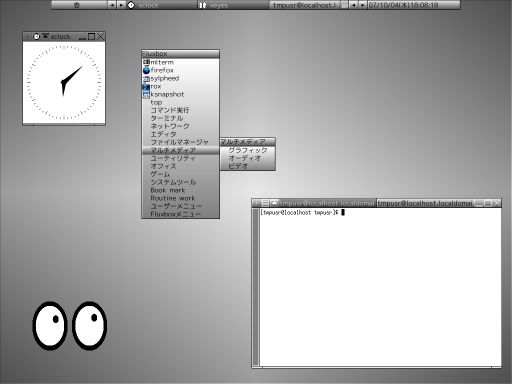Click the terminal's left-side scrollbar
The image size is (512, 384).
(x=256, y=287)
